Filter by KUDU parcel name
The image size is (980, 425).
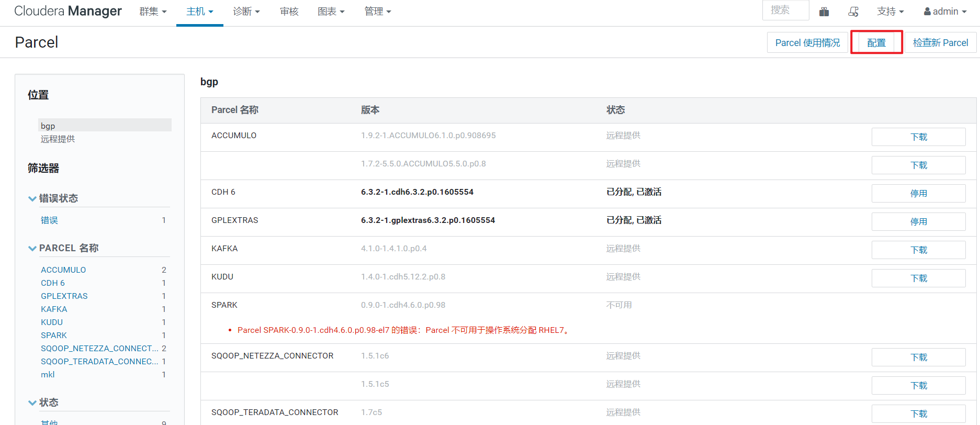pyautogui.click(x=52, y=322)
